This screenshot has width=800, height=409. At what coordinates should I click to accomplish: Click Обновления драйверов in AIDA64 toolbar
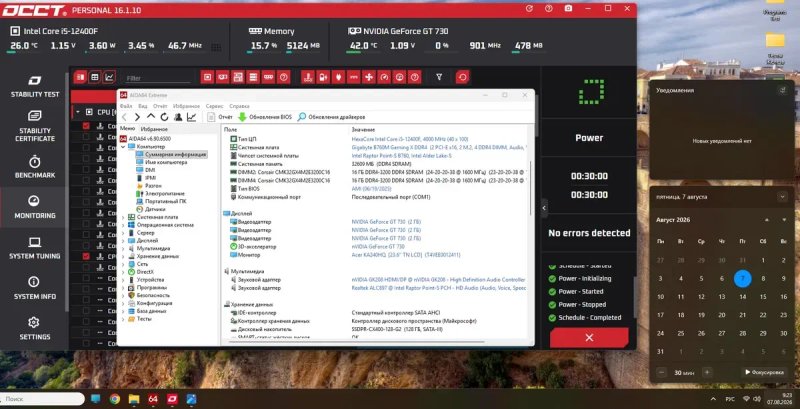pos(331,117)
